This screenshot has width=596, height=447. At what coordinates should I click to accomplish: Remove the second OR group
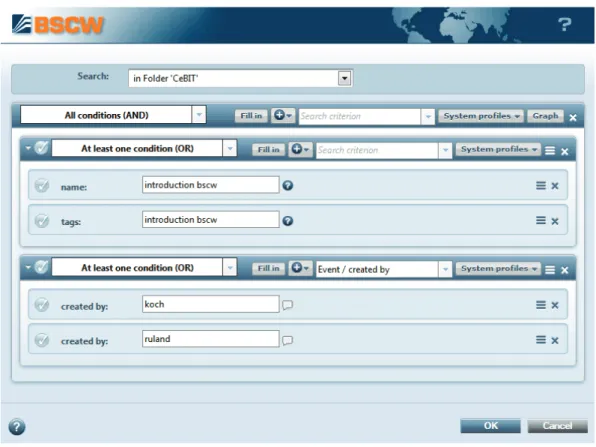coord(565,270)
